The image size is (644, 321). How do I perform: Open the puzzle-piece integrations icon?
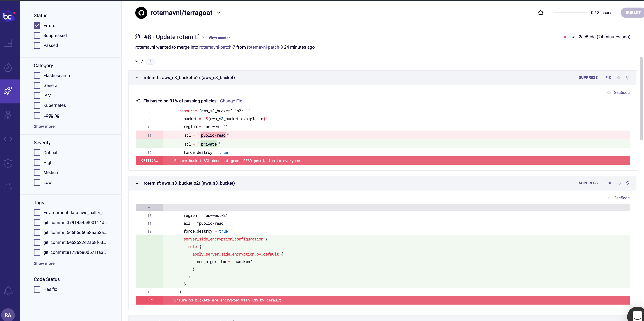coord(8,187)
